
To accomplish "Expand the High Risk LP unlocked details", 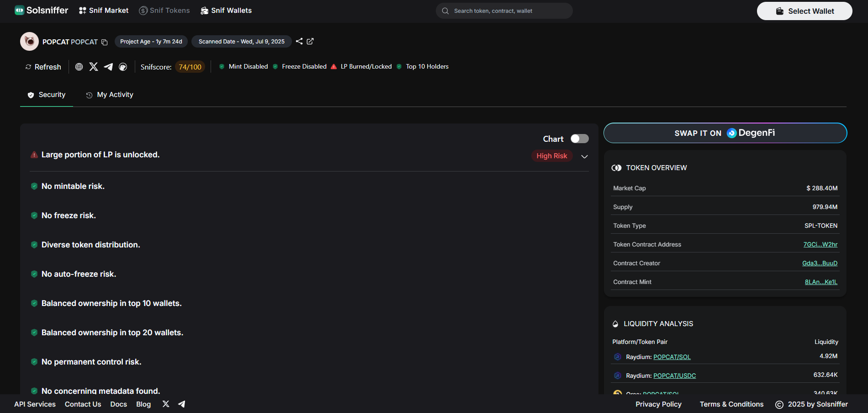I will point(584,156).
